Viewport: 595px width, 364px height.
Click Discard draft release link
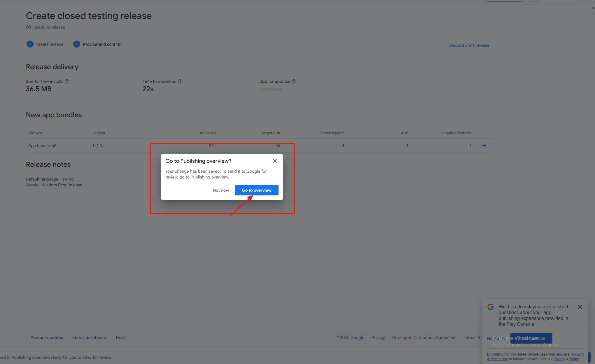[469, 45]
